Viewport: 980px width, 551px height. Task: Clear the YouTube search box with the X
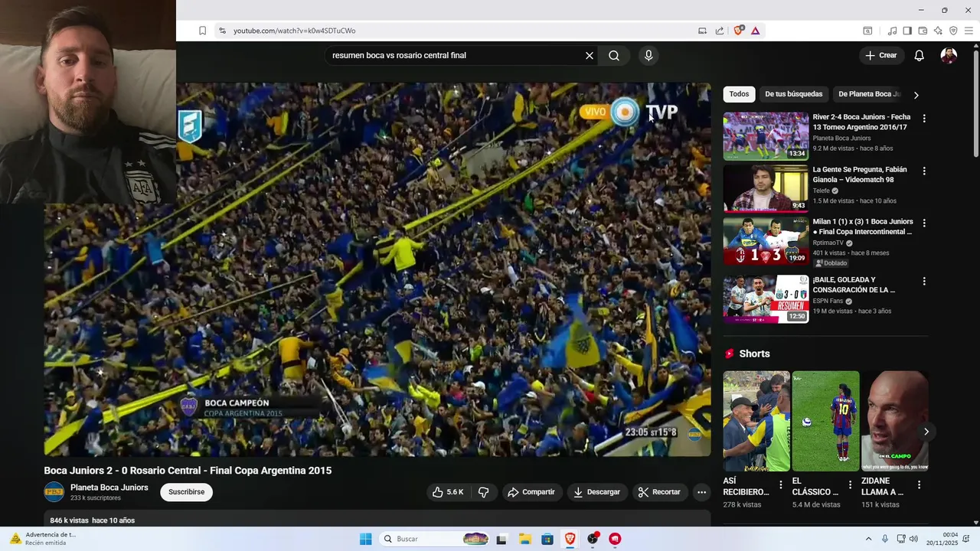(x=590, y=55)
